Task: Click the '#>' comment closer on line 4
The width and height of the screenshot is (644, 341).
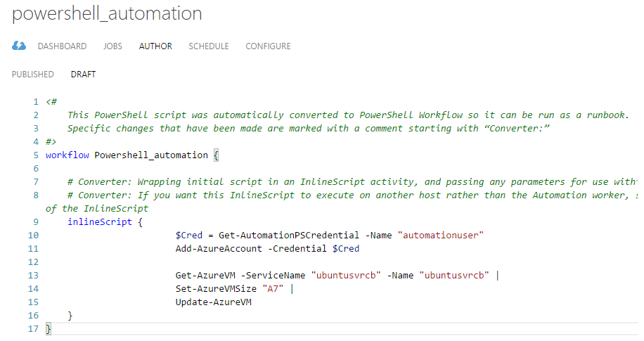Action: pyautogui.click(x=51, y=142)
